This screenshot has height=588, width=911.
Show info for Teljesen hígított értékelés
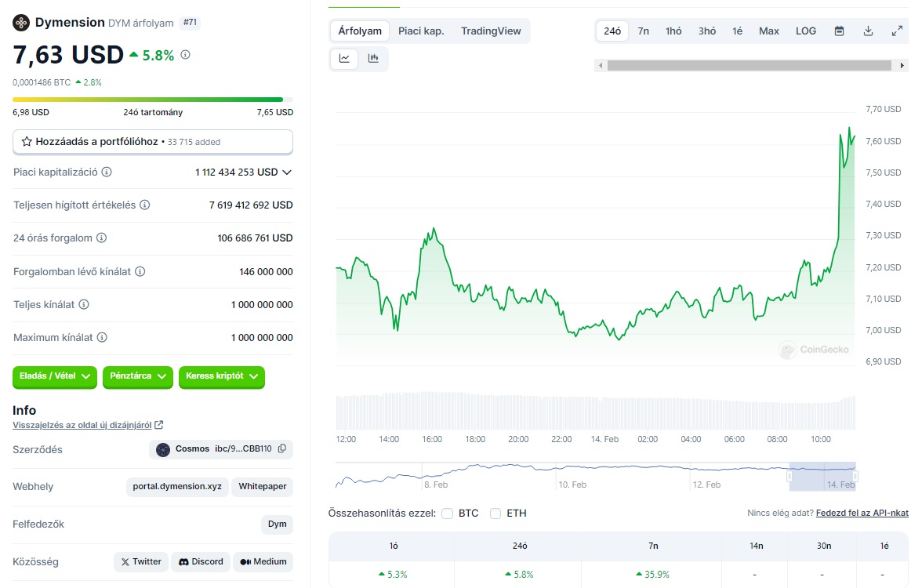pyautogui.click(x=145, y=205)
